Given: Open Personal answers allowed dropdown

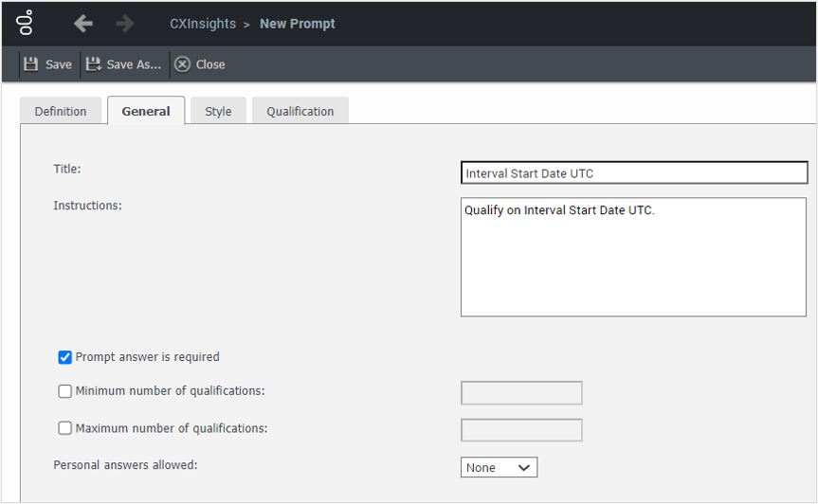Looking at the screenshot, I should (x=499, y=467).
